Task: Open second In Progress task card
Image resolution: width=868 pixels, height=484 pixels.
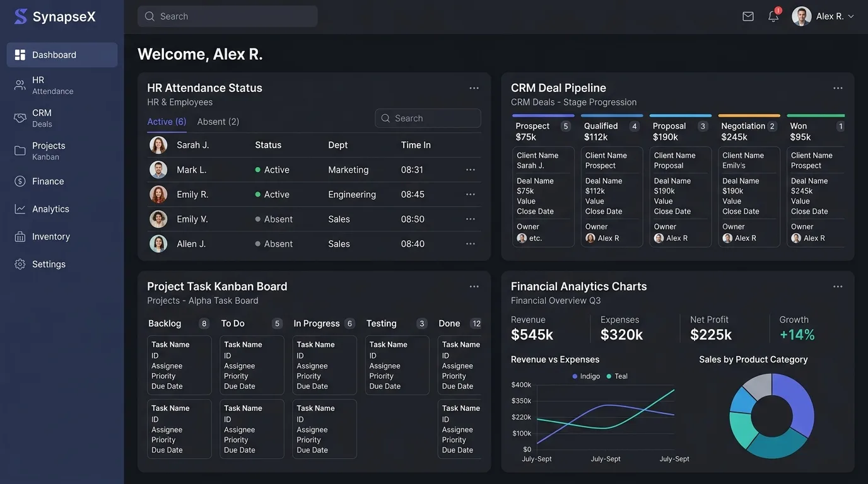Action: click(325, 429)
